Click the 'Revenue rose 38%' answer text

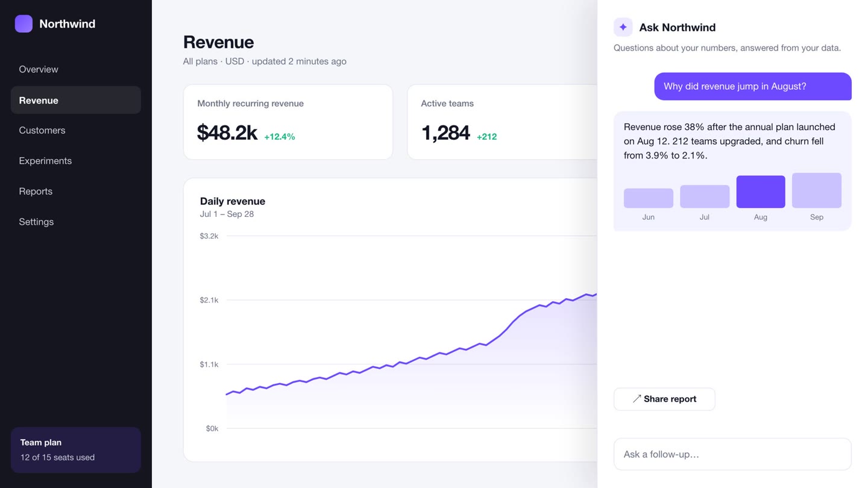[729, 141]
